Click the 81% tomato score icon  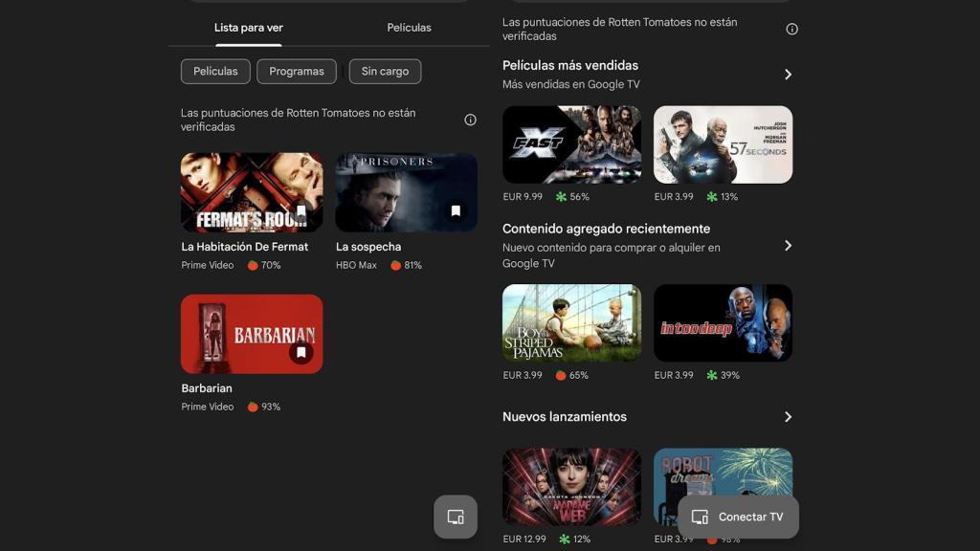tap(395, 266)
